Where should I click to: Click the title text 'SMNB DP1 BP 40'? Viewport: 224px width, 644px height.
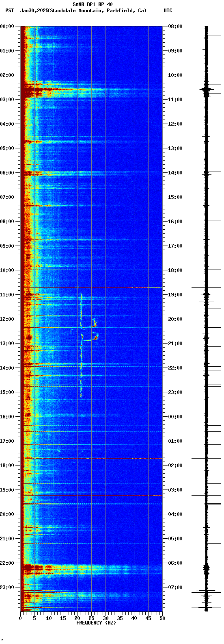pyautogui.click(x=93, y=4)
